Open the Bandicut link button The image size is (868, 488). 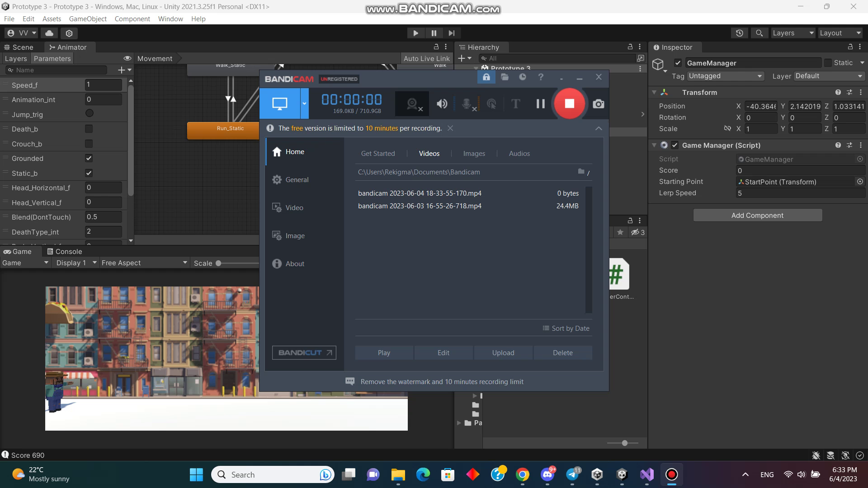pyautogui.click(x=304, y=353)
